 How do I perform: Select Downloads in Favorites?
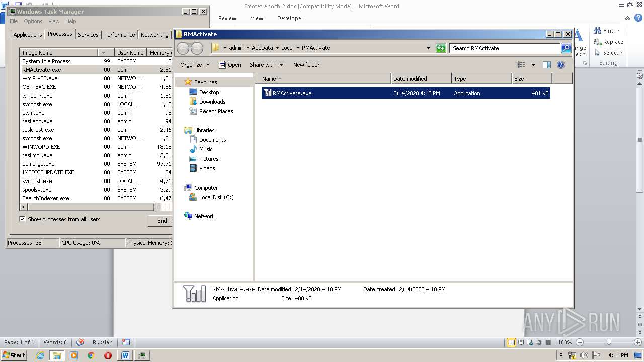(212, 102)
